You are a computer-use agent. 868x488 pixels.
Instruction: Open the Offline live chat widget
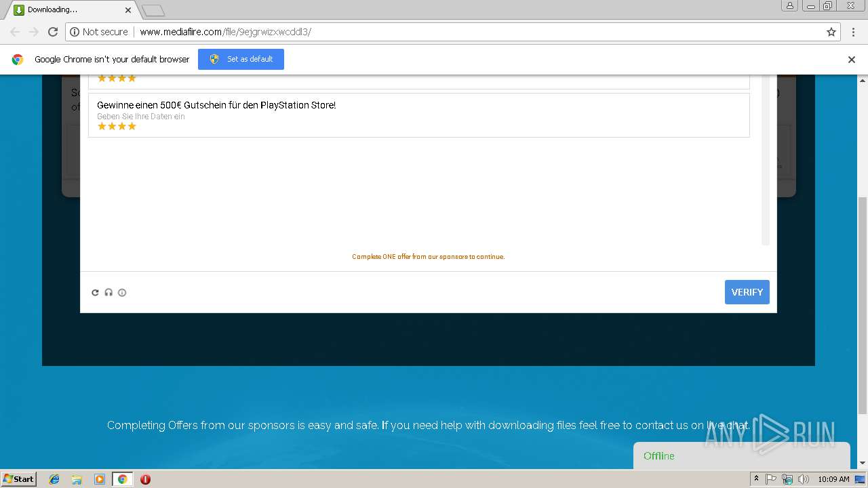741,455
